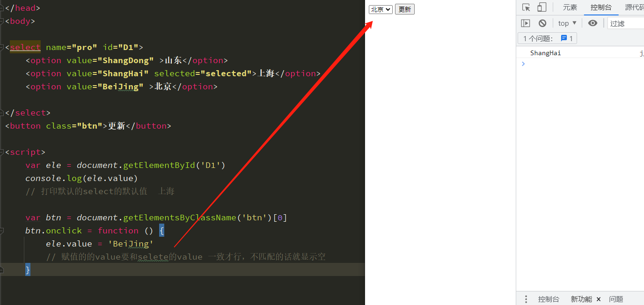Click the closing /select fold marker

(x=2, y=113)
